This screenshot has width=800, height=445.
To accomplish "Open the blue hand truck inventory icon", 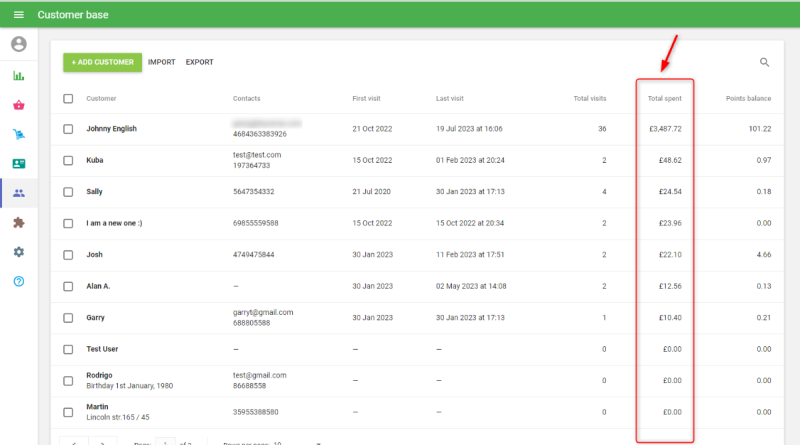I will coord(18,134).
